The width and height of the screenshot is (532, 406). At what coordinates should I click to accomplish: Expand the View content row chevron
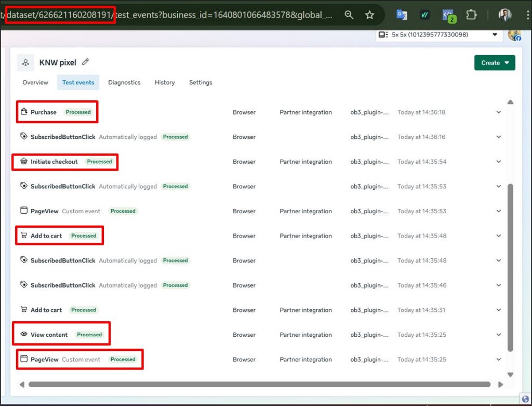coord(499,335)
